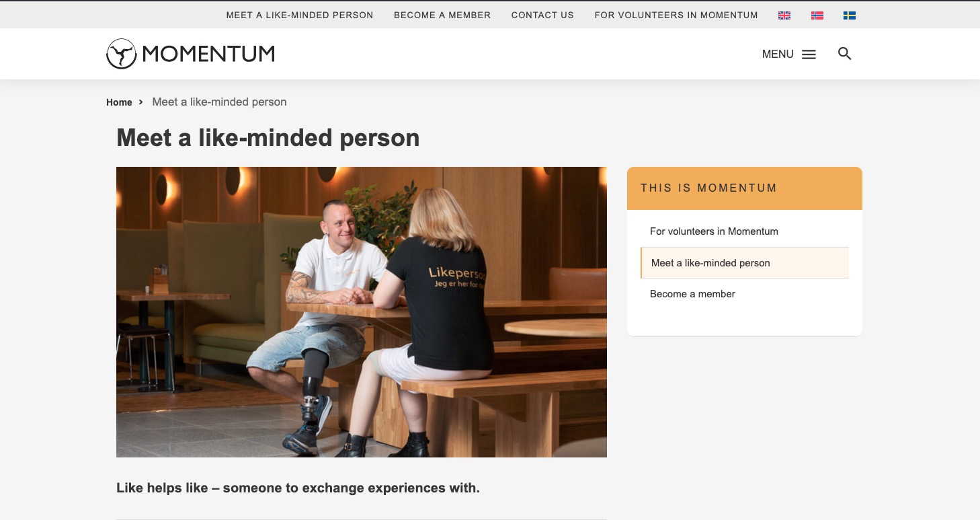Open BECOME A MEMBER in top bar
Viewport: 980px width, 520px height.
(x=442, y=15)
